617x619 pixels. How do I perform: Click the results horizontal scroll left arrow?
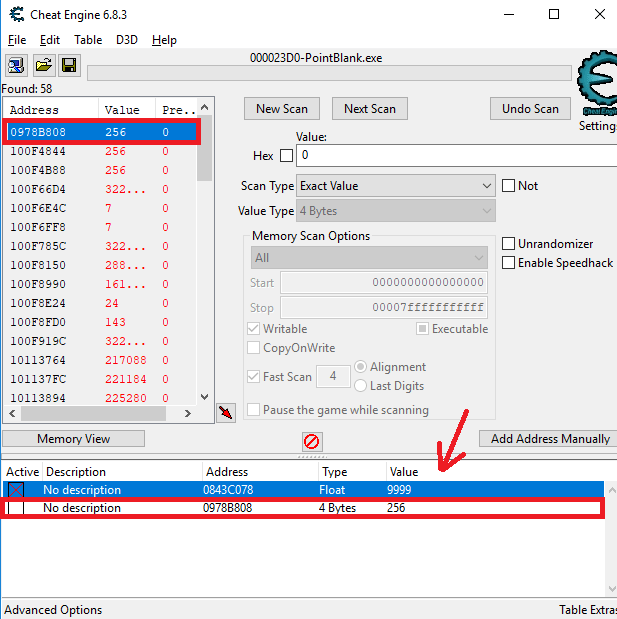click(12, 413)
